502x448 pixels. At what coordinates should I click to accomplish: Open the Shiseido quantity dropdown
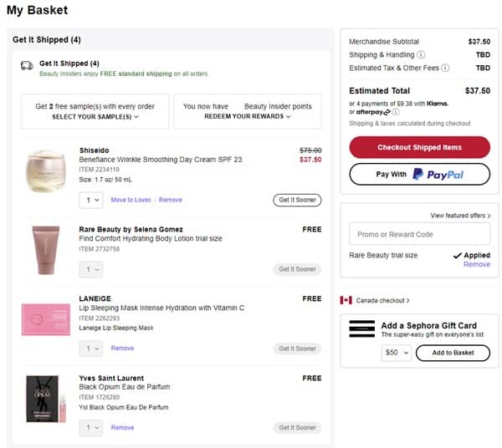pyautogui.click(x=91, y=200)
